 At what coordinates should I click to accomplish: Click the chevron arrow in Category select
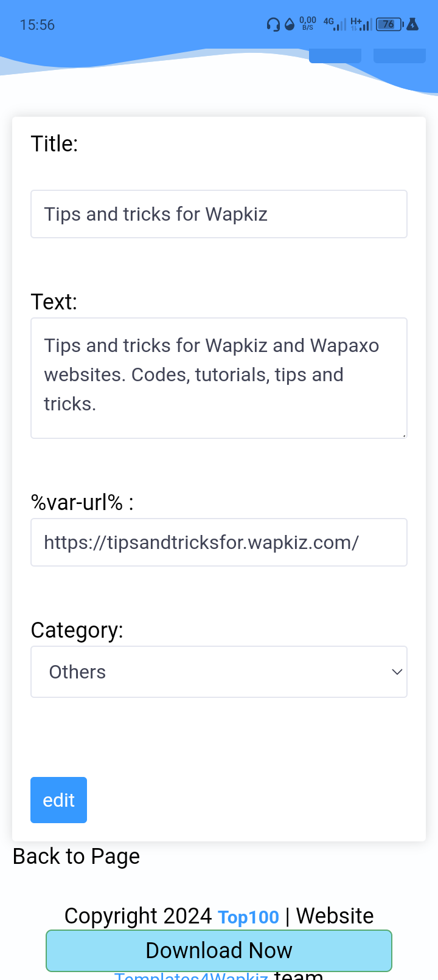[x=397, y=672]
